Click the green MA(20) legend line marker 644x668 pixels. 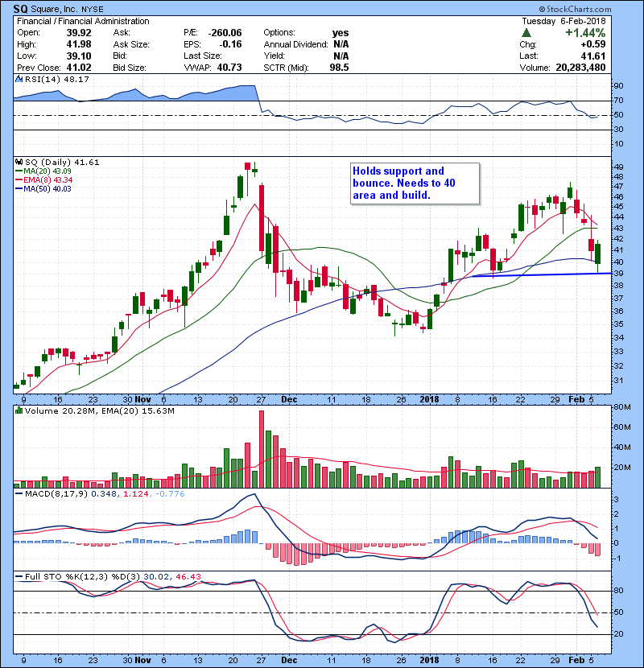coord(19,171)
